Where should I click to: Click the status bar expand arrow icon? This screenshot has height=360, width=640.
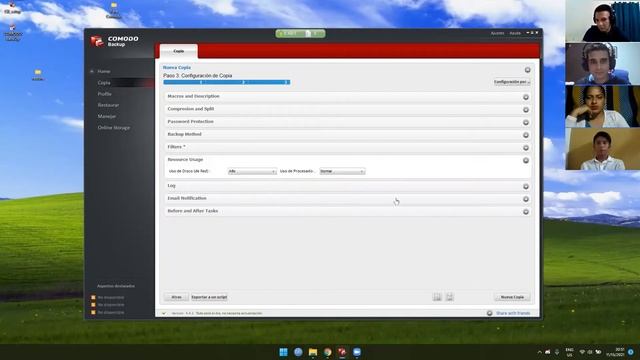(x=164, y=313)
